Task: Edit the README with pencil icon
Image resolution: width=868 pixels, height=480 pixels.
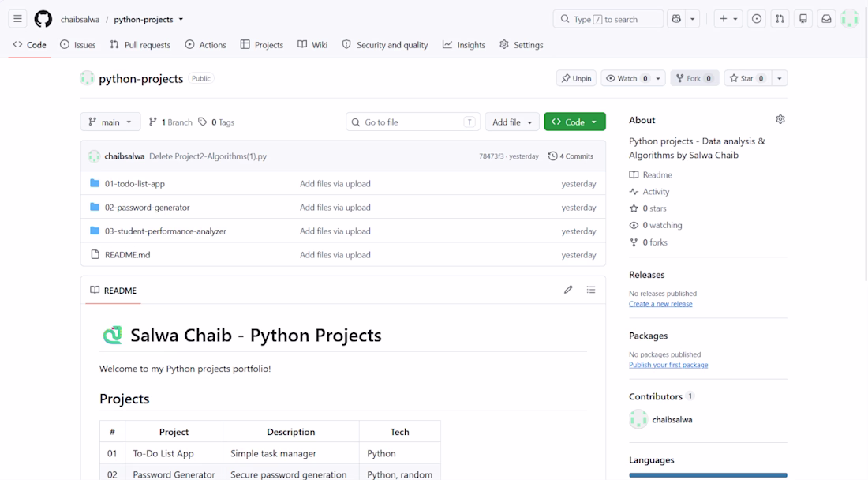Action: point(568,290)
